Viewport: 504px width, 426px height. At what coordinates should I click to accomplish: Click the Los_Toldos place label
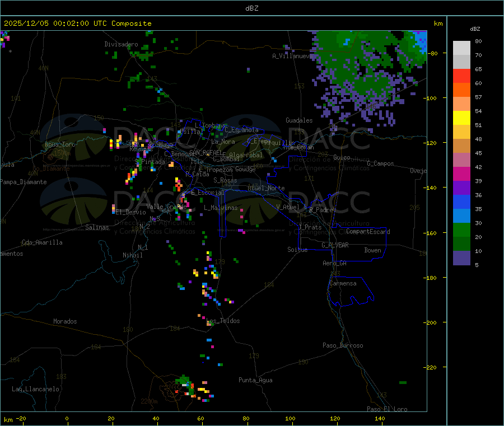point(223,321)
